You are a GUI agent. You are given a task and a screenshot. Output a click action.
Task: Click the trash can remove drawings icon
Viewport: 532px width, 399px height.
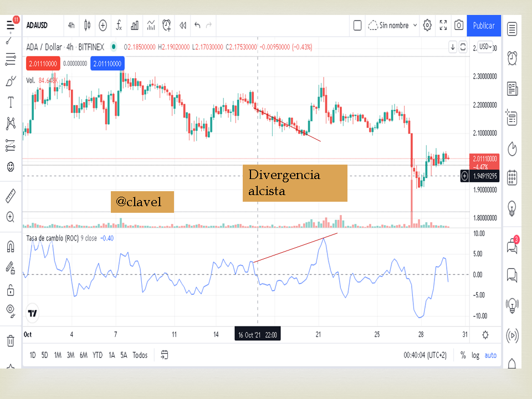11,341
